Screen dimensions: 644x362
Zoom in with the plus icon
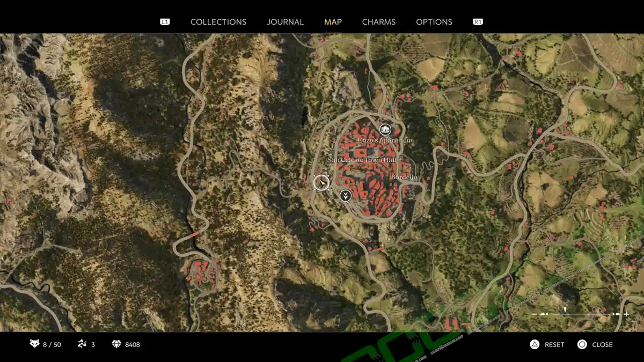(x=626, y=314)
